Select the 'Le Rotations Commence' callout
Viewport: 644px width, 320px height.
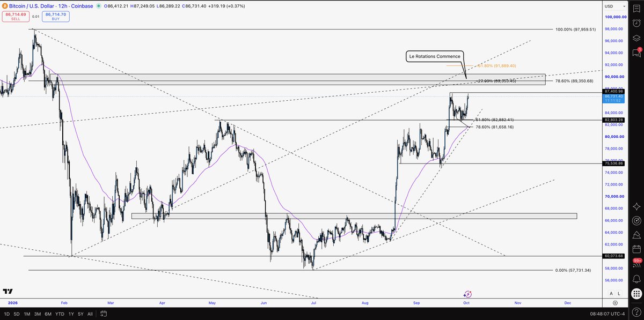[435, 56]
